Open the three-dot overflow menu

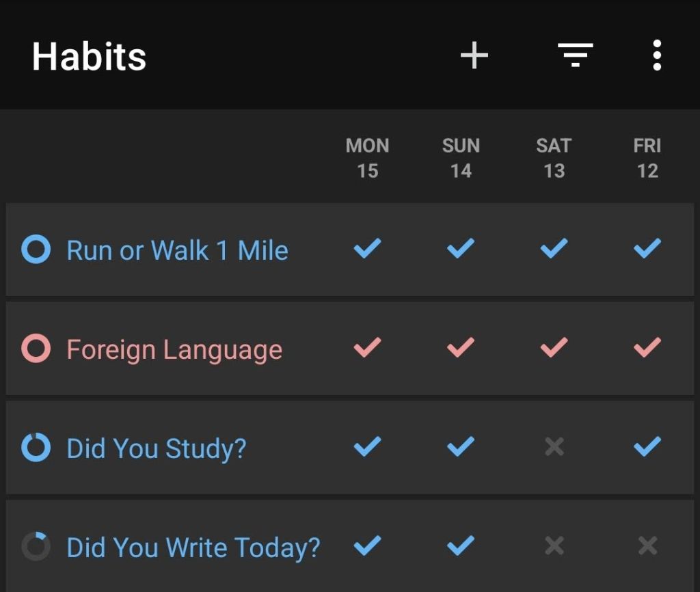(x=656, y=55)
